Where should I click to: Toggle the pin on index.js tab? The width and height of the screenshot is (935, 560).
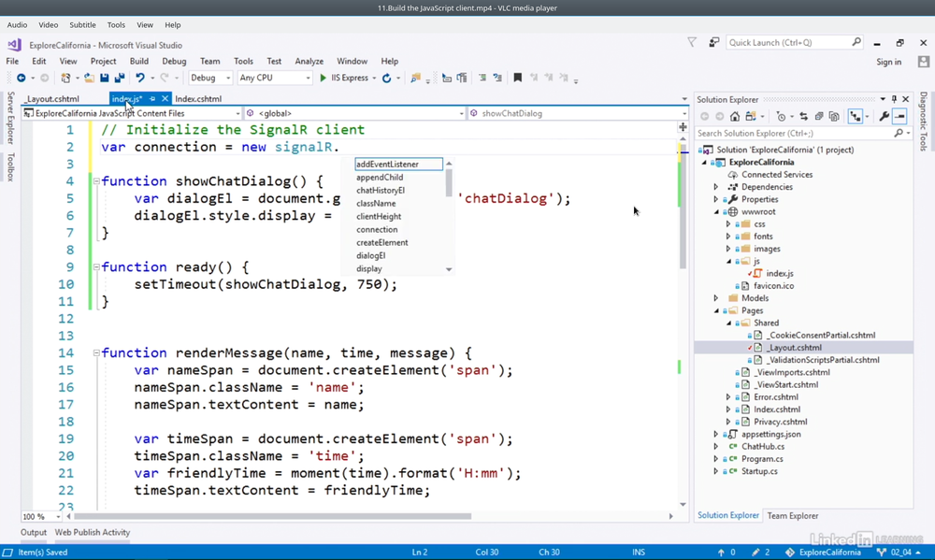pos(152,99)
